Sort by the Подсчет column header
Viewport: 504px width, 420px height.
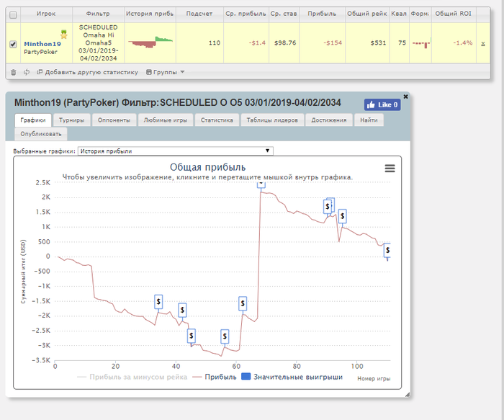click(x=199, y=14)
